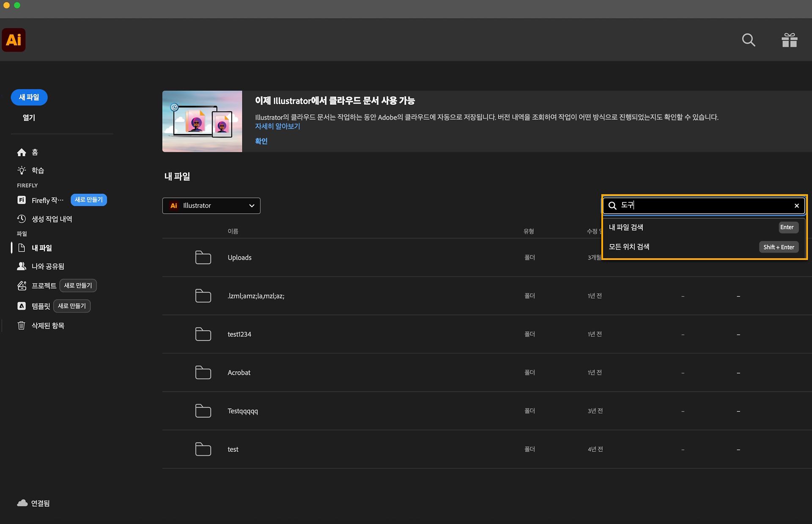Expand the Illustrator file type dropdown
The width and height of the screenshot is (812, 524).
click(x=211, y=206)
